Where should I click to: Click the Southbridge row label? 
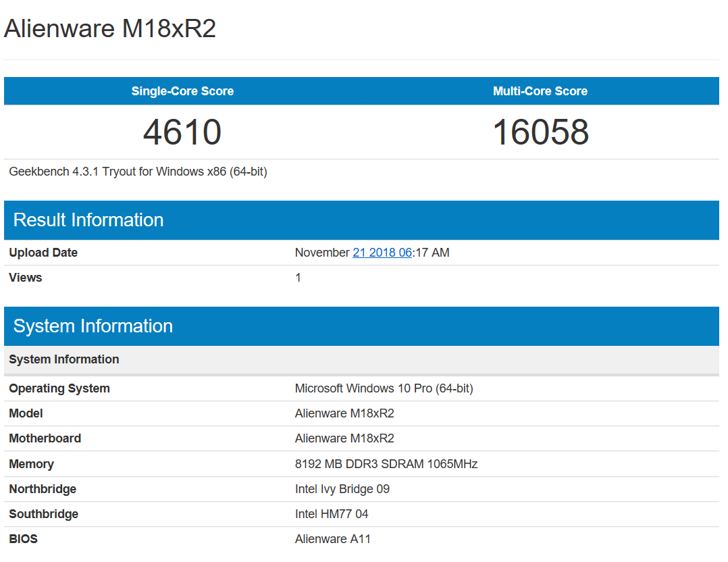pos(44,514)
